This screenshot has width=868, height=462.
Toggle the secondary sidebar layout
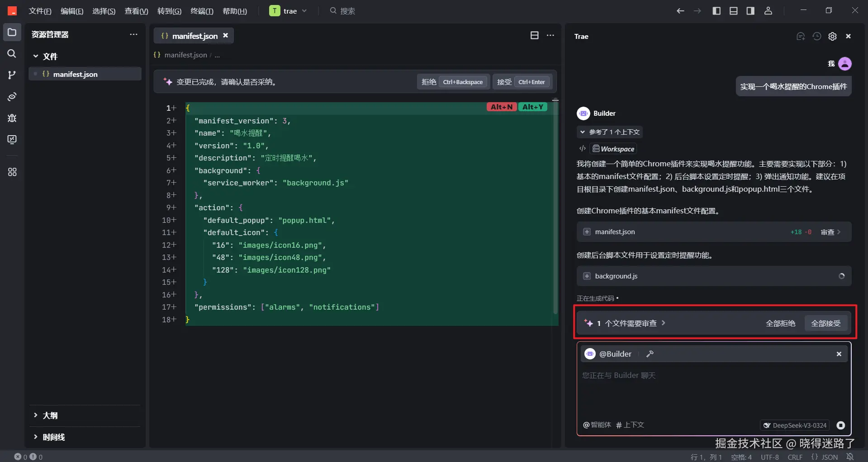750,11
